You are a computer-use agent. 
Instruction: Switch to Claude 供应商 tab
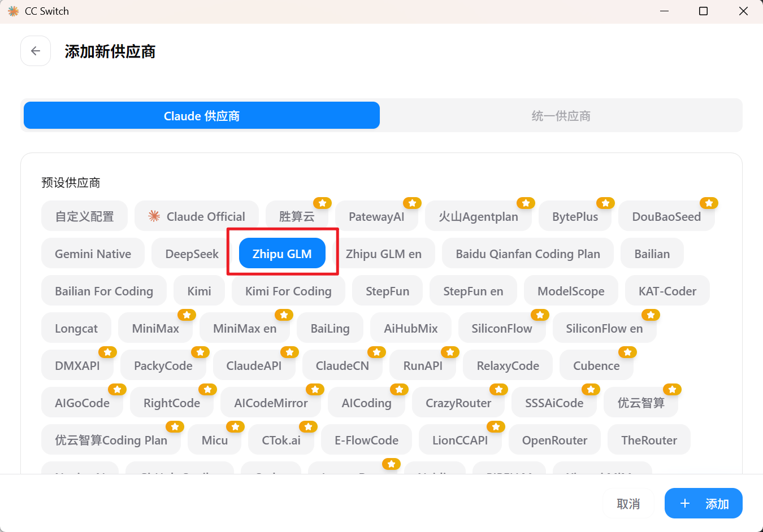[202, 116]
